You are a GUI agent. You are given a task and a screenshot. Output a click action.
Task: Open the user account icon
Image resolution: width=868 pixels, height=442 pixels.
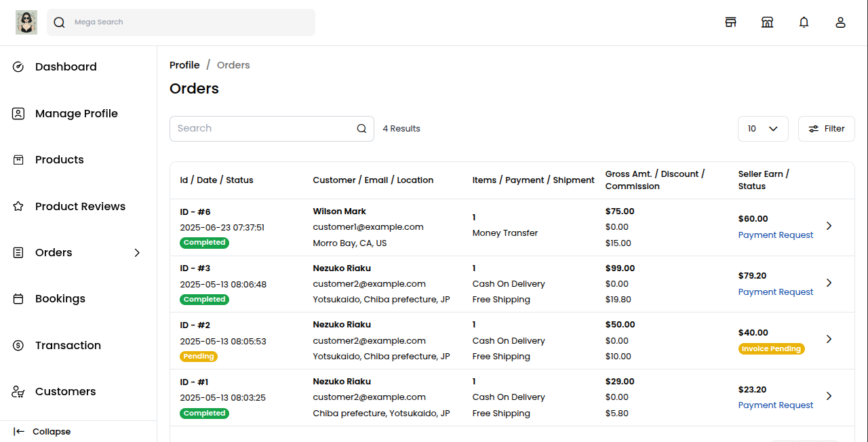[x=840, y=22]
